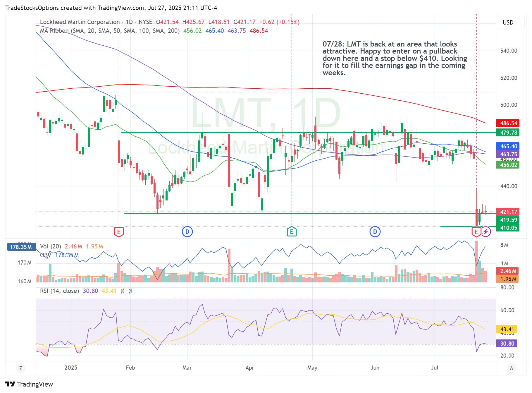This screenshot has height=393, width=532.
Task: Click the 1.95 M volume average label
Action: (508, 279)
